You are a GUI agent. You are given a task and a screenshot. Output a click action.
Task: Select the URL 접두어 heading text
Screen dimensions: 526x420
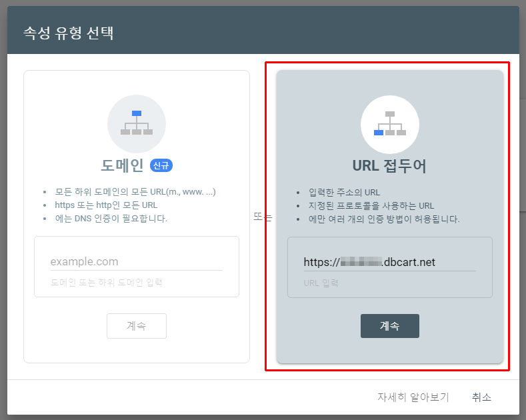tap(389, 166)
